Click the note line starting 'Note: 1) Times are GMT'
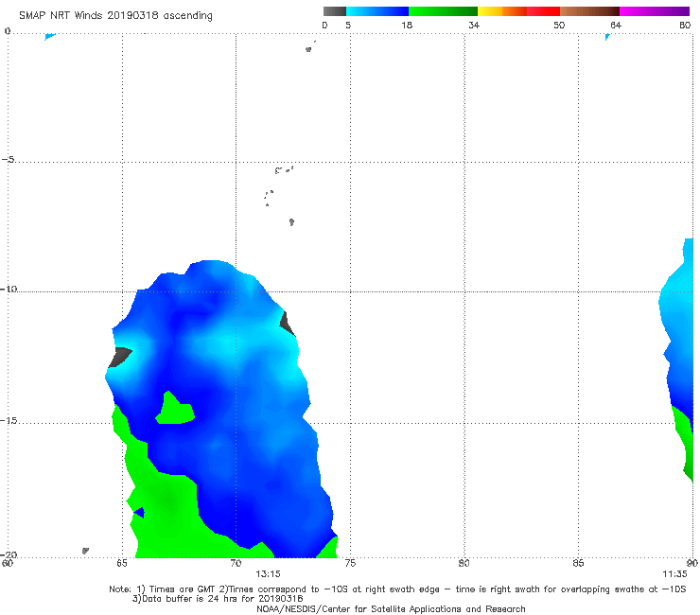Viewport: 700px width, 615px height. coord(397,589)
